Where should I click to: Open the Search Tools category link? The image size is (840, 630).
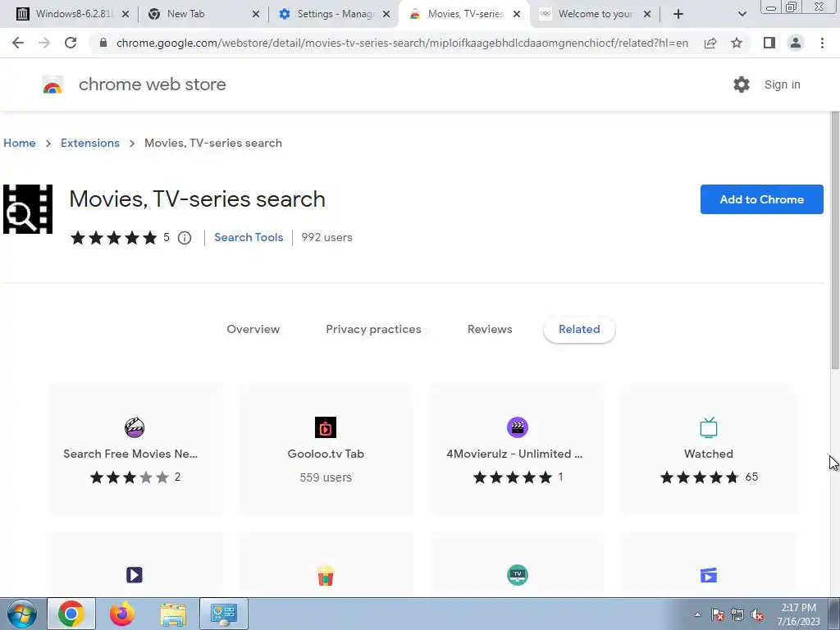(249, 237)
